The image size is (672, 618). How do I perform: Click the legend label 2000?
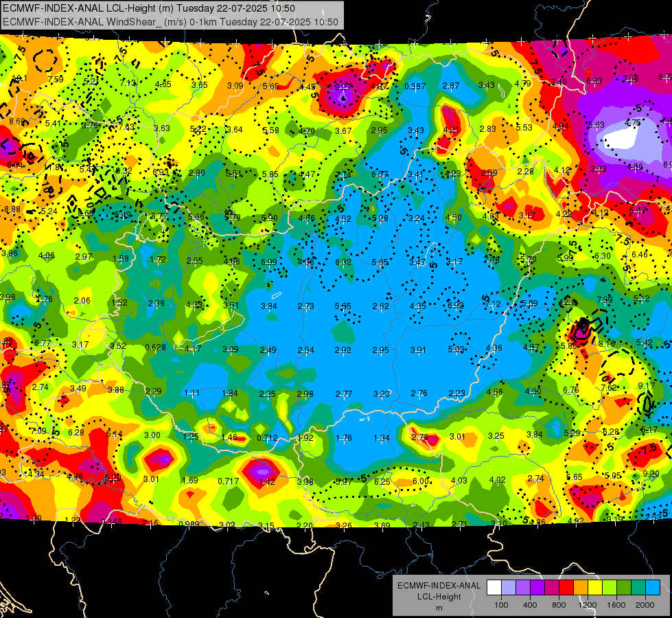tap(645, 605)
